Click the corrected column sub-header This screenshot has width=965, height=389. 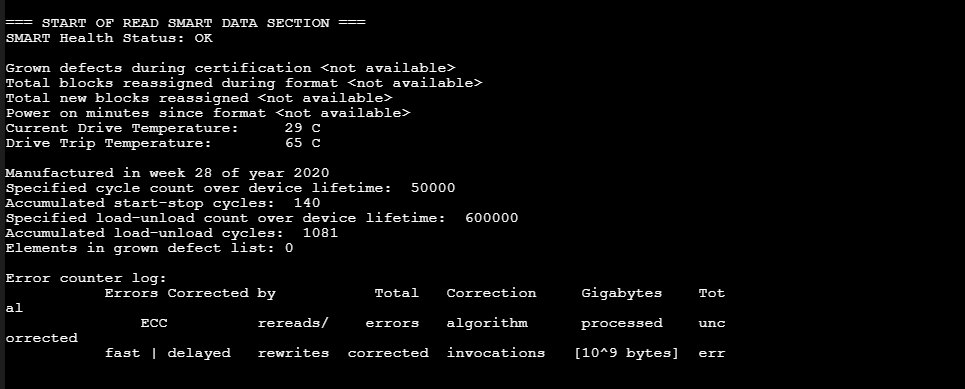388,353
